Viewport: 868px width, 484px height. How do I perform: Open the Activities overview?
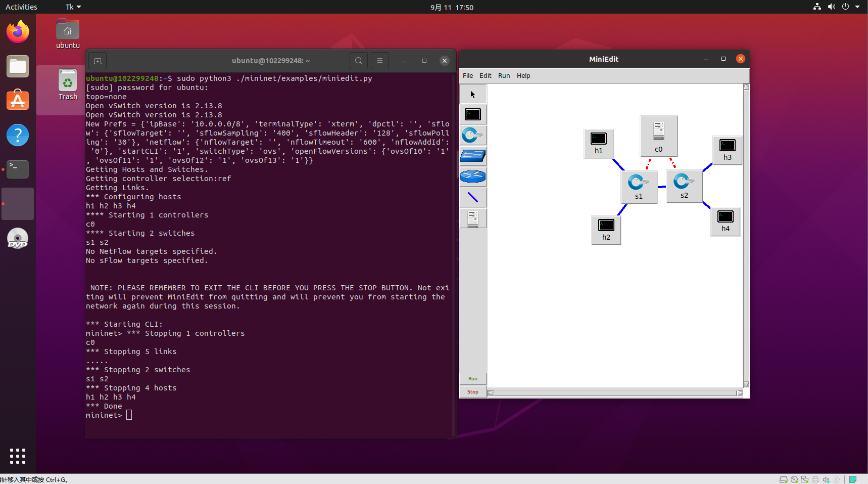pyautogui.click(x=21, y=7)
